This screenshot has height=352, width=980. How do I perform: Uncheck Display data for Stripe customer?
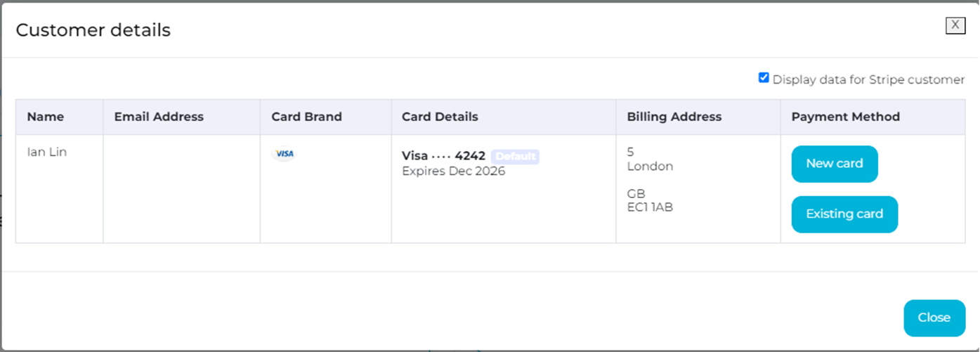click(764, 78)
